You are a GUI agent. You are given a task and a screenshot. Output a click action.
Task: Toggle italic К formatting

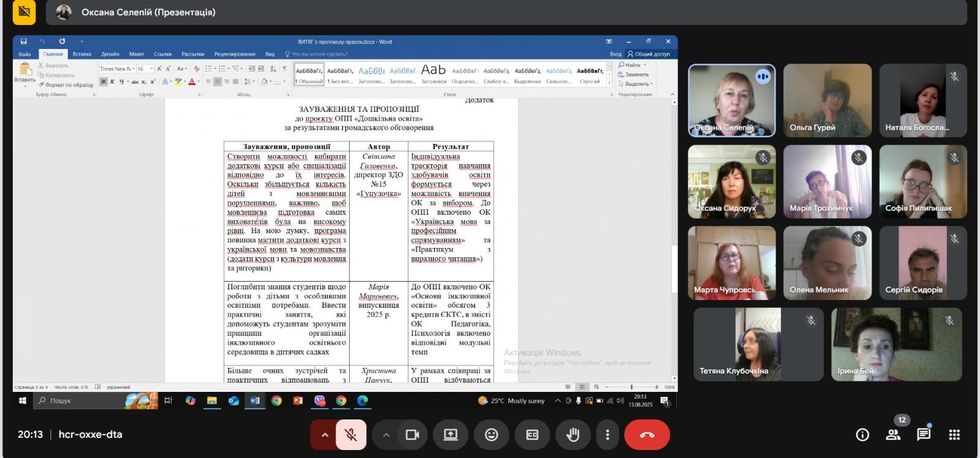pos(113,81)
